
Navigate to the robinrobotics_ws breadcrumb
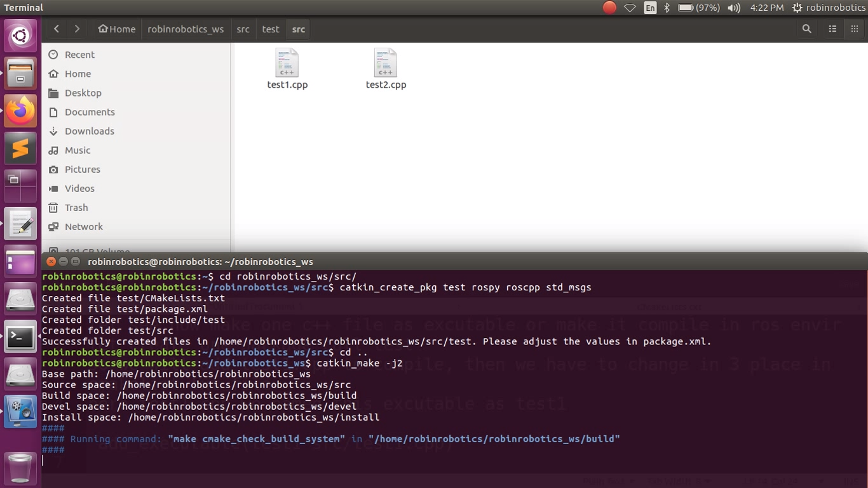pos(186,29)
